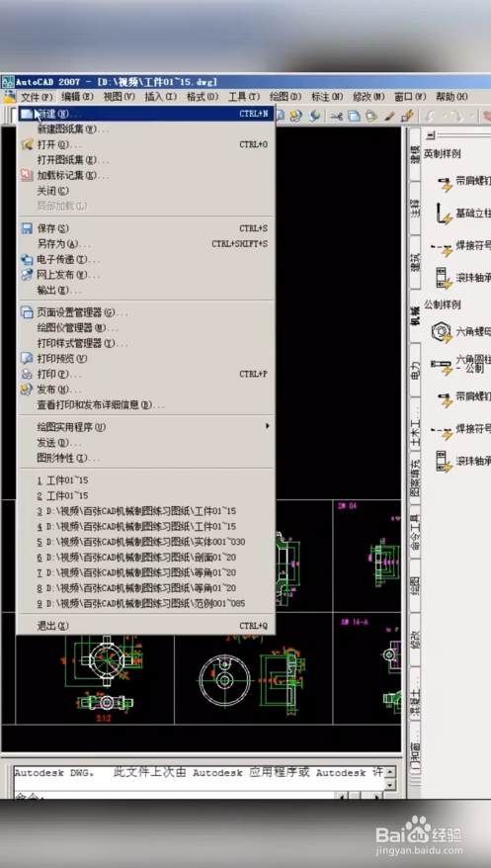Screen dimensions: 491x868
Task: Choose 发送 (Send) menu entry
Action: pyautogui.click(x=146, y=442)
